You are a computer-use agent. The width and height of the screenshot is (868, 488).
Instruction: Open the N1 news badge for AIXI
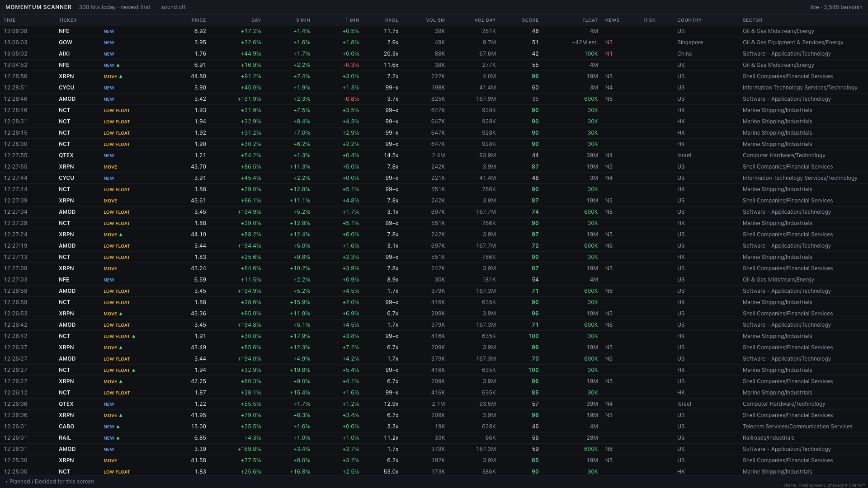click(x=609, y=54)
